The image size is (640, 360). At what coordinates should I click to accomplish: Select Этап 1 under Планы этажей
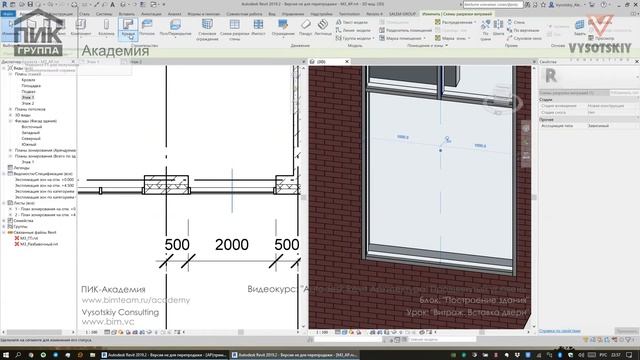click(x=28, y=98)
